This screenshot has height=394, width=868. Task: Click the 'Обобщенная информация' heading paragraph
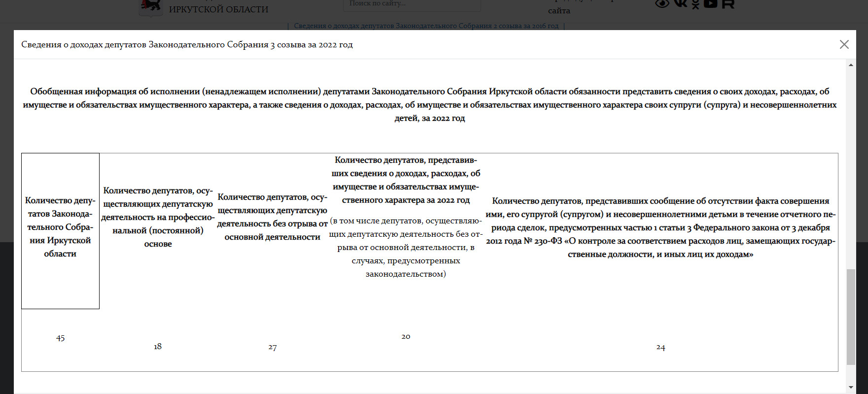tap(430, 105)
